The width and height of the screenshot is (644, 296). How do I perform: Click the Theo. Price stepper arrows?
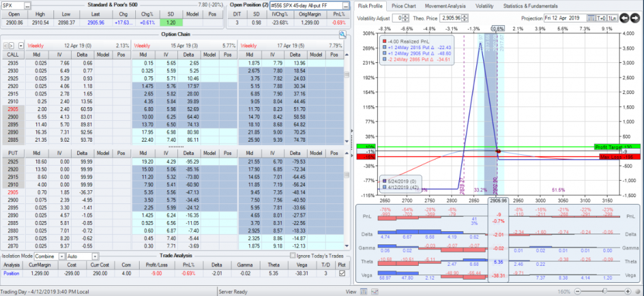[x=465, y=18]
